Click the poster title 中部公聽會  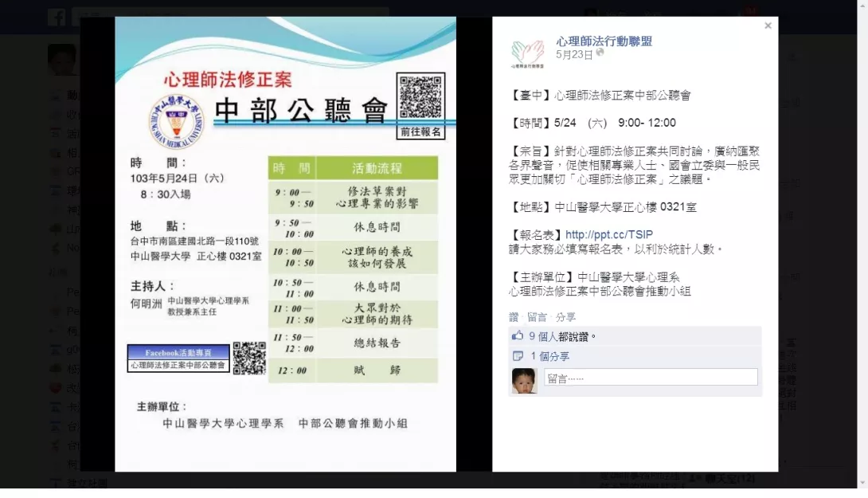[x=300, y=111]
